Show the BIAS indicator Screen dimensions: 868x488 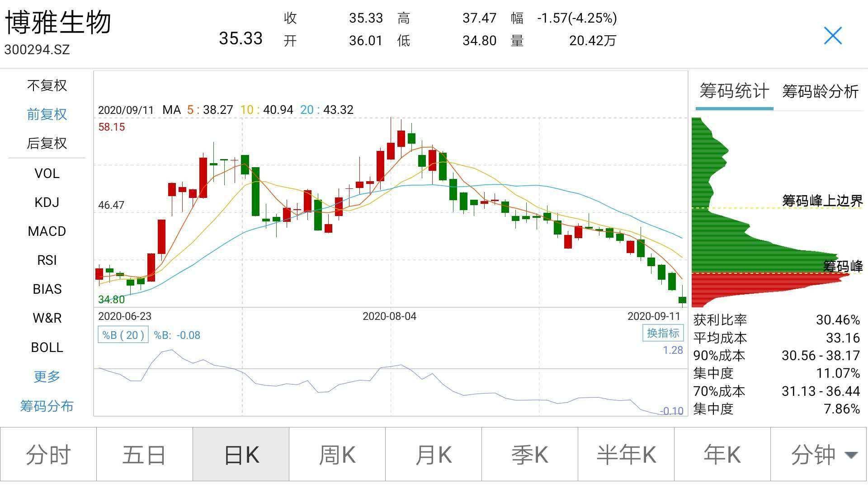(x=47, y=289)
